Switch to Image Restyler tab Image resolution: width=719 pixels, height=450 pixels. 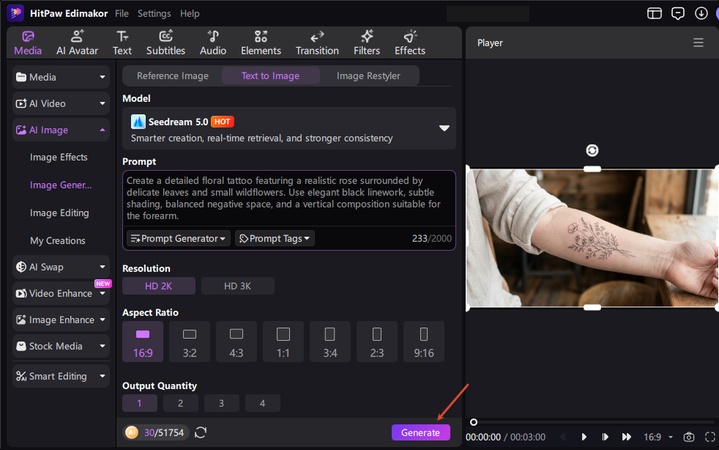click(x=368, y=76)
